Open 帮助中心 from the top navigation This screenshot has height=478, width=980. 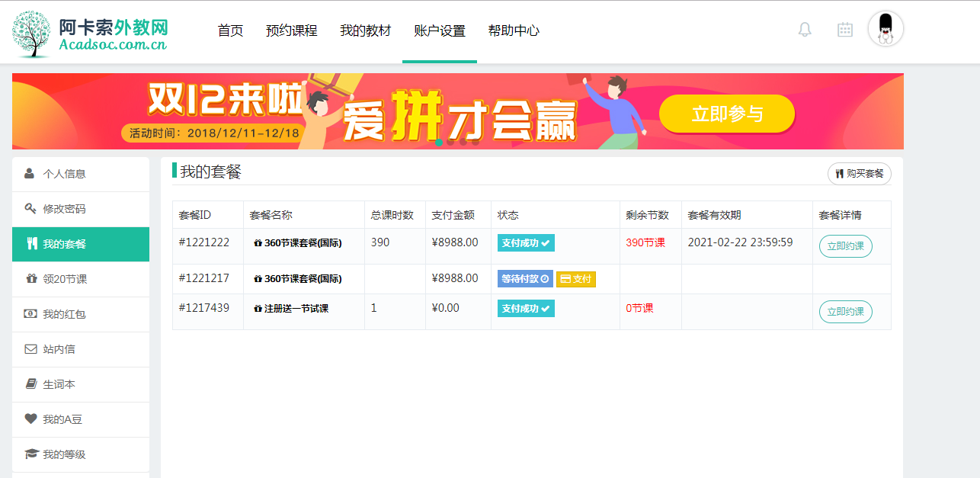pyautogui.click(x=514, y=31)
